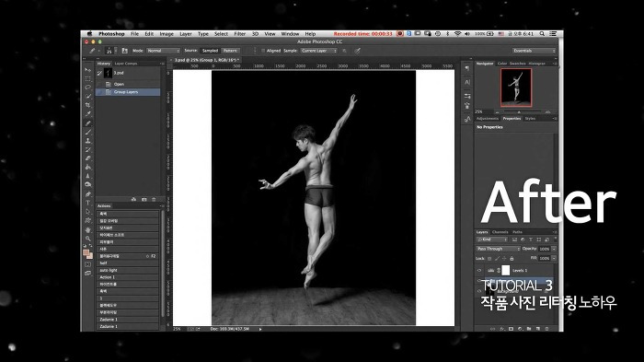
Task: Toggle lock transparent pixels in Layers panel
Action: tap(489, 258)
